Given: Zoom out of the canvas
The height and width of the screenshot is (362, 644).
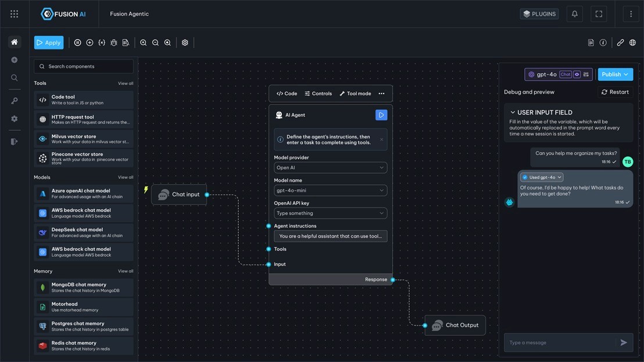Looking at the screenshot, I should tap(155, 42).
